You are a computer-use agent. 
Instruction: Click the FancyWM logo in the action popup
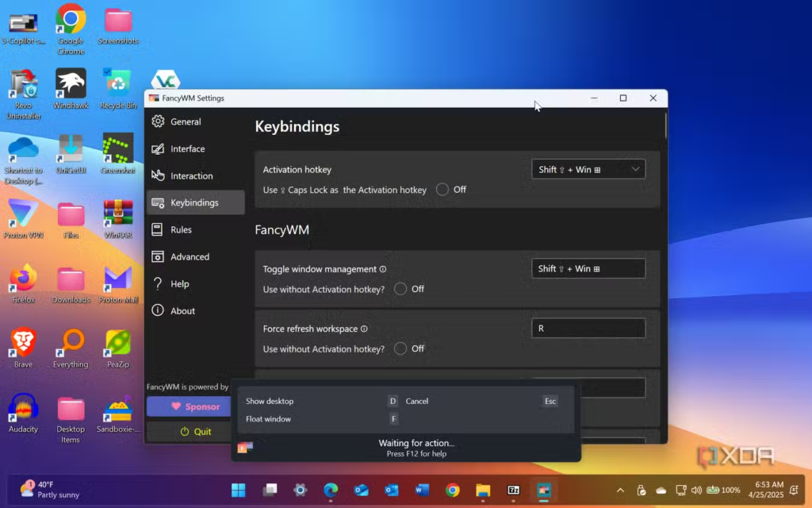coord(246,448)
